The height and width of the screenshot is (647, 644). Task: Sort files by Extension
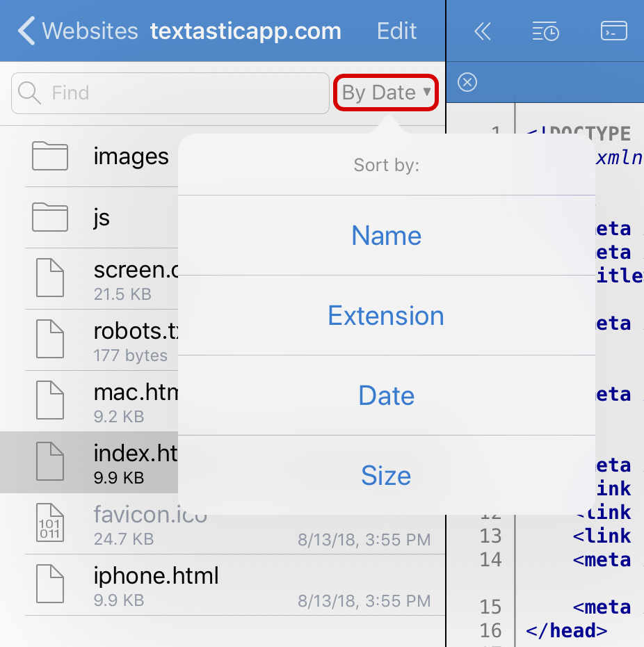point(387,316)
